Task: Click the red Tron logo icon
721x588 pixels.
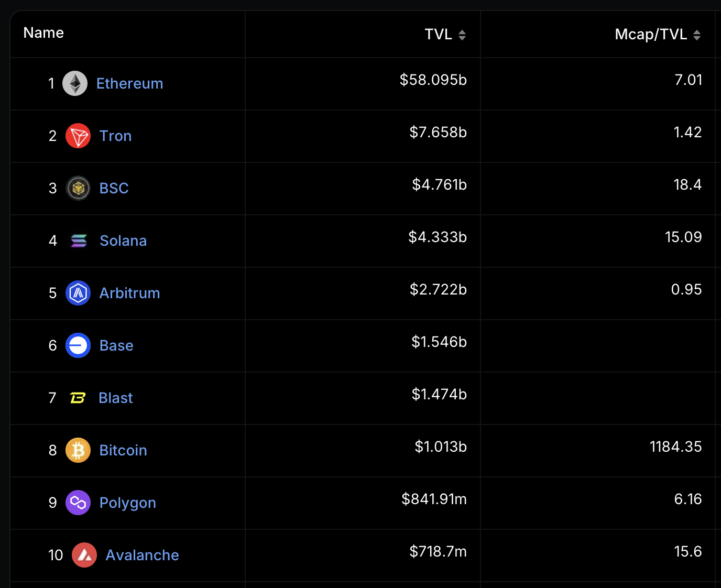Action: [78, 136]
